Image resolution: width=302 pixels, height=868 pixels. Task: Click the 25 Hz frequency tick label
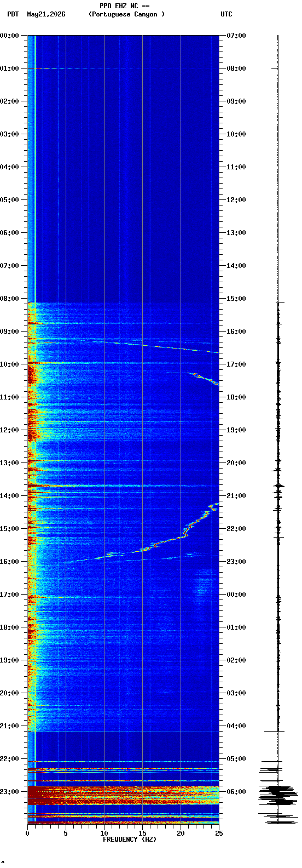tap(219, 833)
